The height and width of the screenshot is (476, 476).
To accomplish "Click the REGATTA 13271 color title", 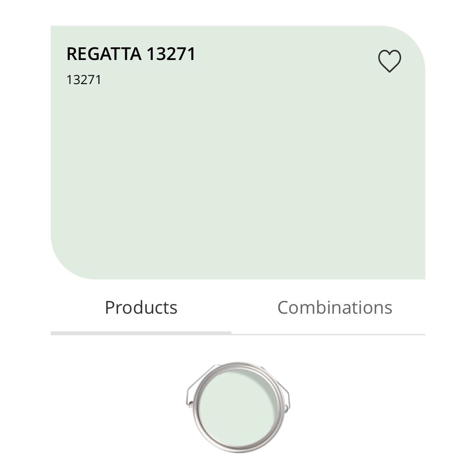I will (x=131, y=54).
